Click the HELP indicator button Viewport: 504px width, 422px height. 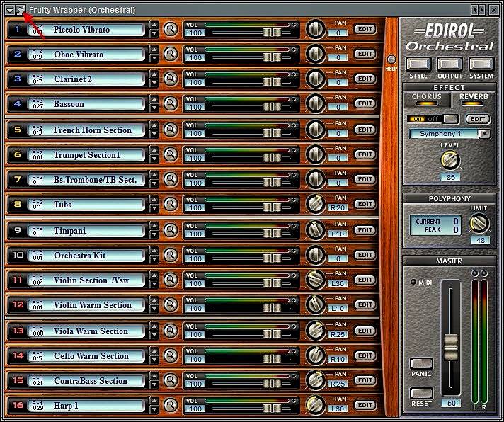pos(391,59)
